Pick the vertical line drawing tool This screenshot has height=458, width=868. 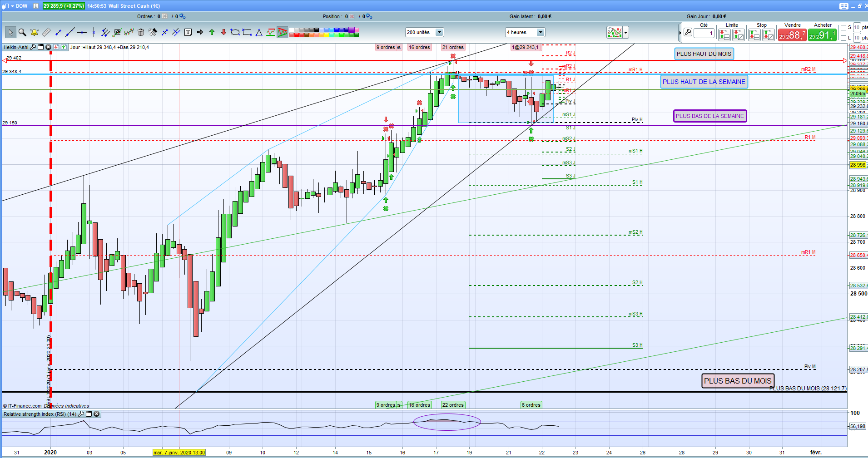[94, 32]
